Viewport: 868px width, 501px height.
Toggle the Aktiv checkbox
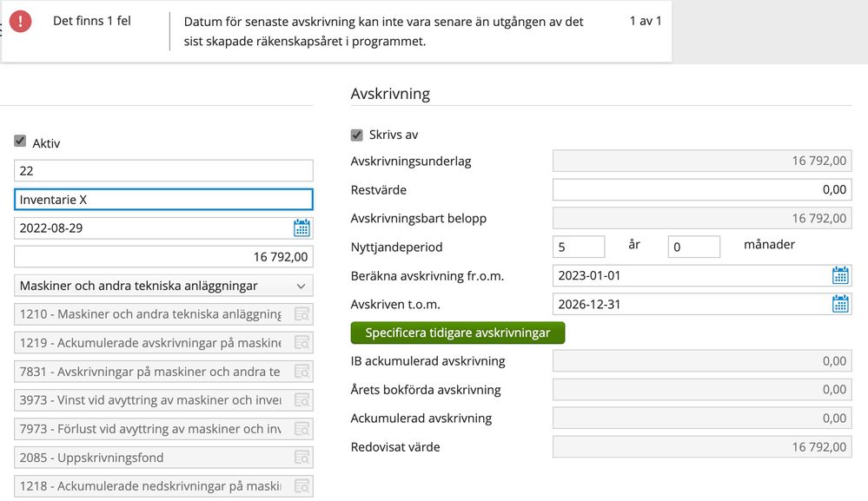[20, 142]
